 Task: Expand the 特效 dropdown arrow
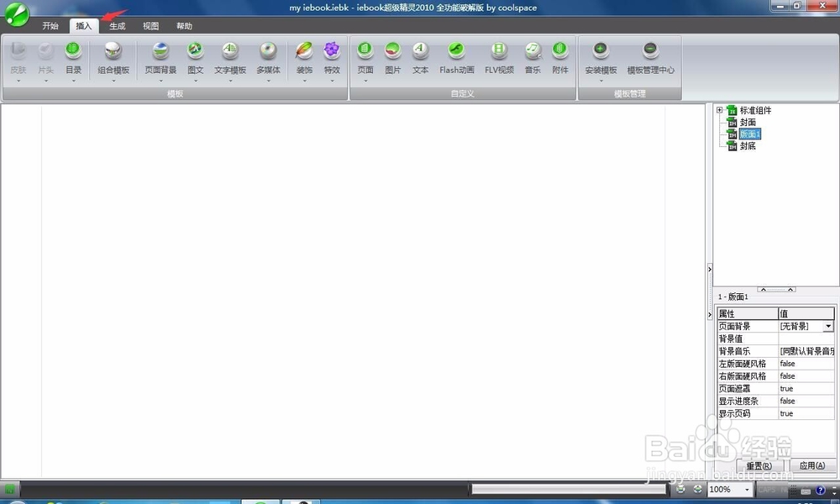(332, 81)
